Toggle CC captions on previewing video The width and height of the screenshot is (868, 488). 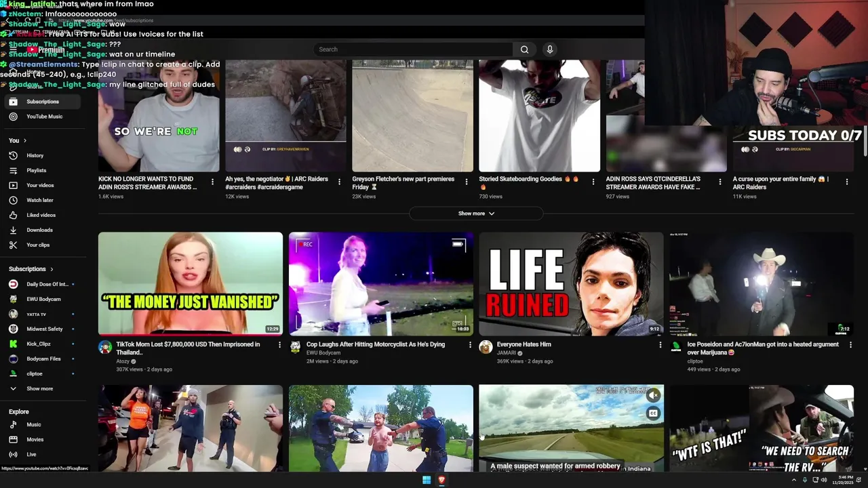653,413
